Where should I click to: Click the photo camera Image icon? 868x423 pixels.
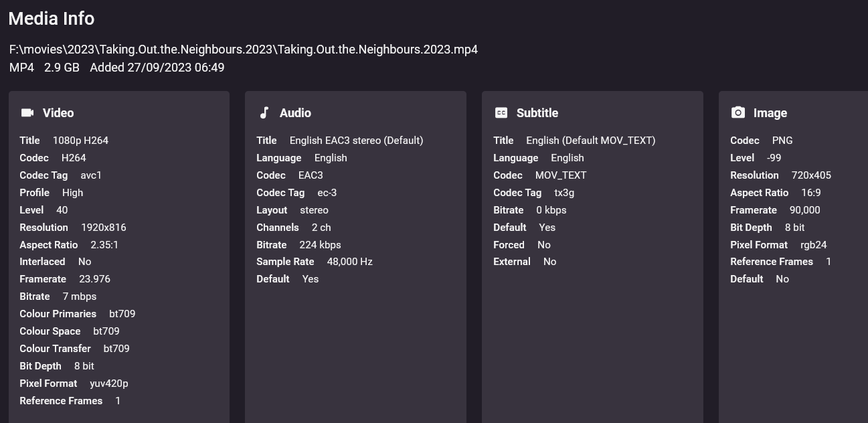click(x=738, y=112)
